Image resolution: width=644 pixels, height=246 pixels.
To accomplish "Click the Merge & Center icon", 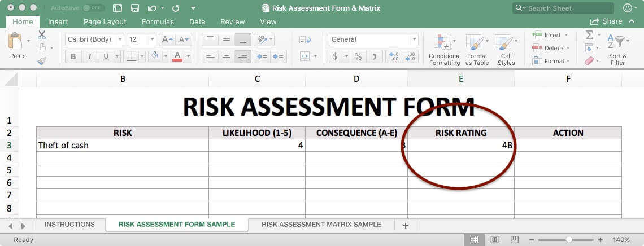I will 304,56.
